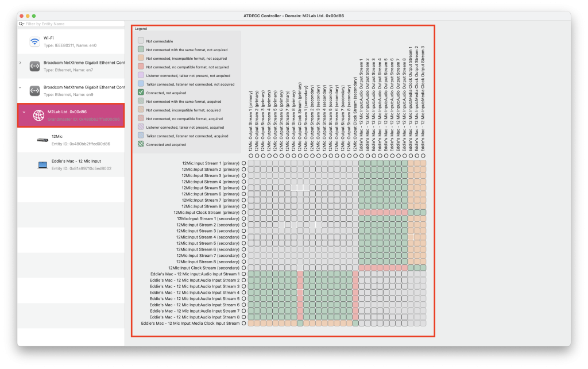Click the Ethernet icon for interface en9
The width and height of the screenshot is (588, 369).
coord(34,90)
